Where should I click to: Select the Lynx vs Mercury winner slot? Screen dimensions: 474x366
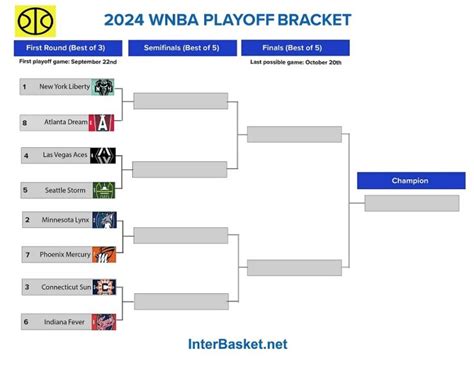(x=181, y=235)
